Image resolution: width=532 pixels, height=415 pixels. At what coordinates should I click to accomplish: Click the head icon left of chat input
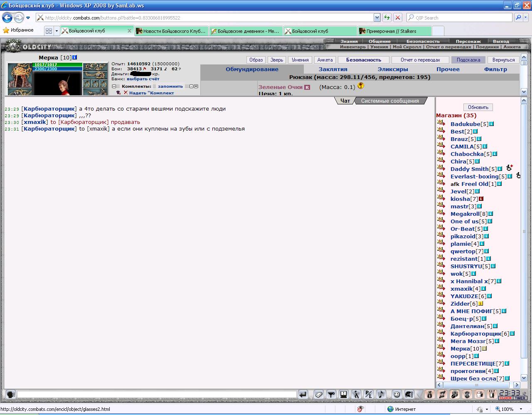[x=11, y=395]
